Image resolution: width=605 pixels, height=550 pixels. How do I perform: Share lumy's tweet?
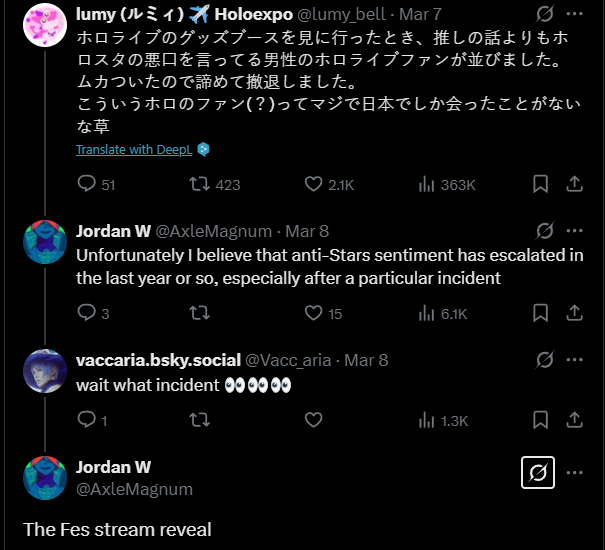click(x=575, y=184)
